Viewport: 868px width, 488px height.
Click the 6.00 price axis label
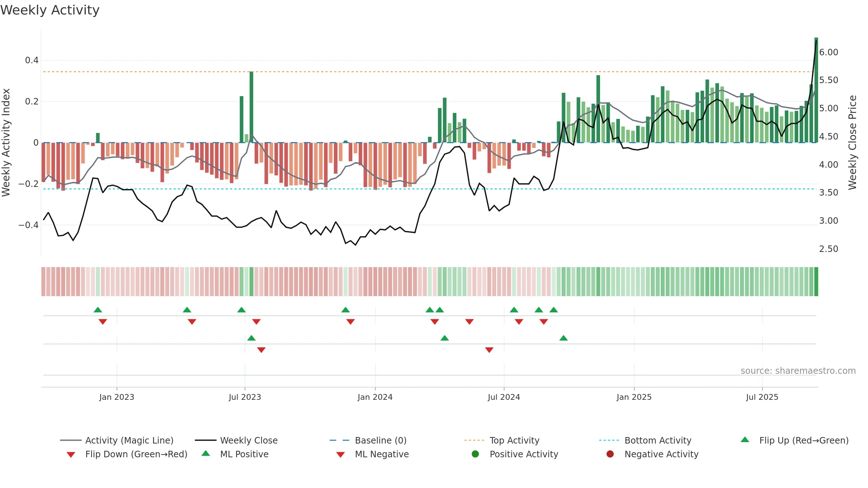(x=829, y=52)
